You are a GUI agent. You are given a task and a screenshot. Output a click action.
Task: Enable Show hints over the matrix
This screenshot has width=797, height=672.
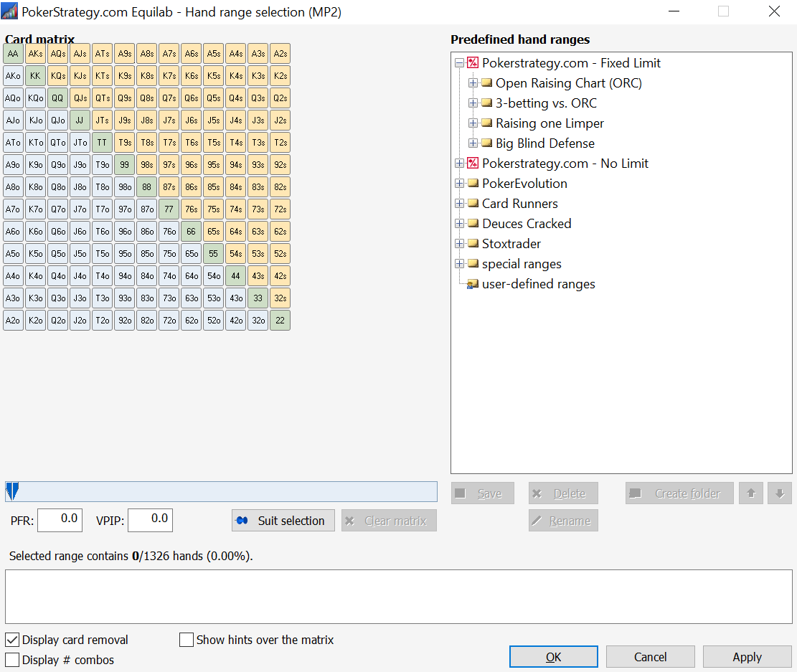[x=187, y=640]
